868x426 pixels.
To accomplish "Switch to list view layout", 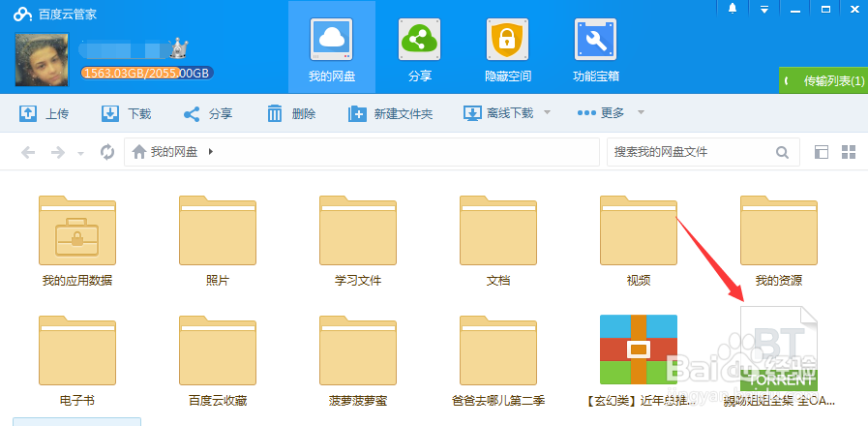I will [822, 152].
